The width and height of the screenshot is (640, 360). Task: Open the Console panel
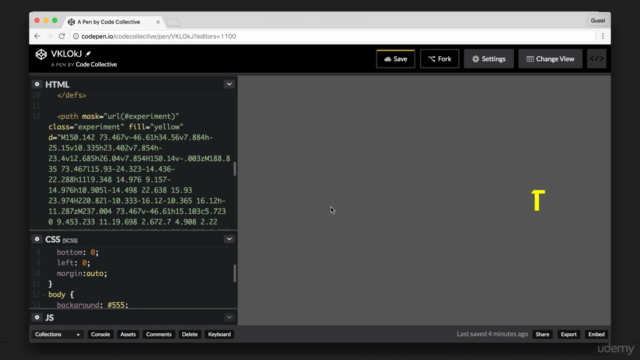pyautogui.click(x=100, y=334)
